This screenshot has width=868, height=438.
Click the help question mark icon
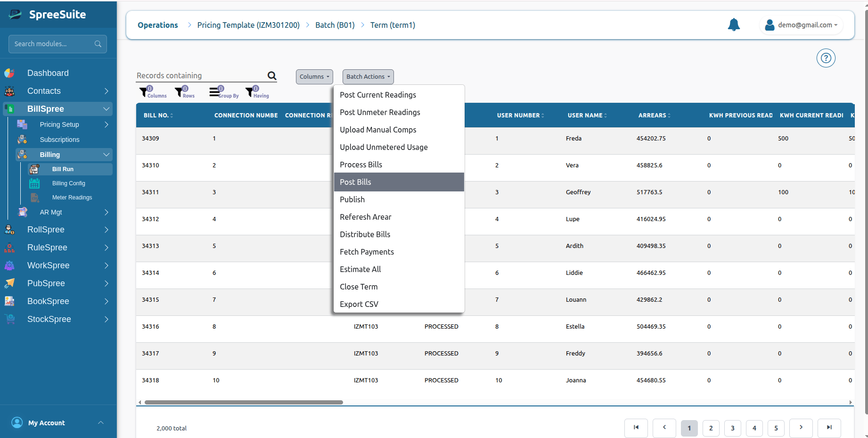coord(826,58)
